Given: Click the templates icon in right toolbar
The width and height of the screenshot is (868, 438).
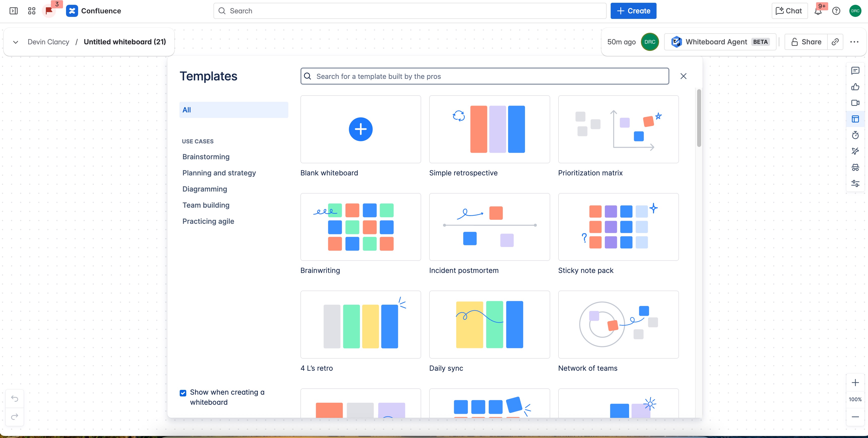Looking at the screenshot, I should (855, 119).
